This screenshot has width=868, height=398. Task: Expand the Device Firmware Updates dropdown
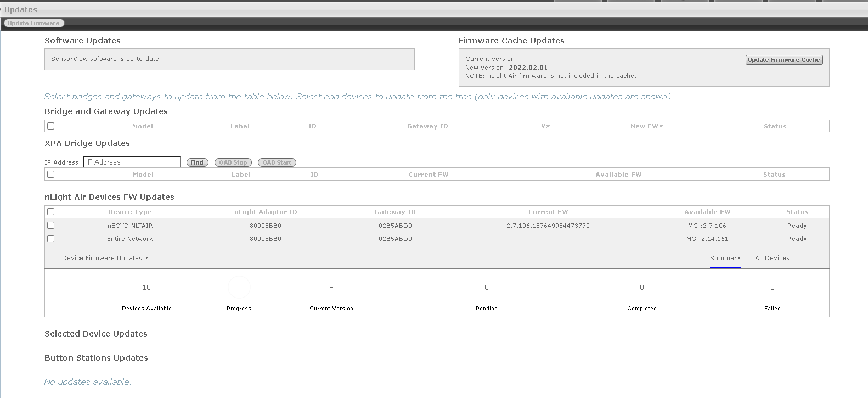click(x=105, y=258)
